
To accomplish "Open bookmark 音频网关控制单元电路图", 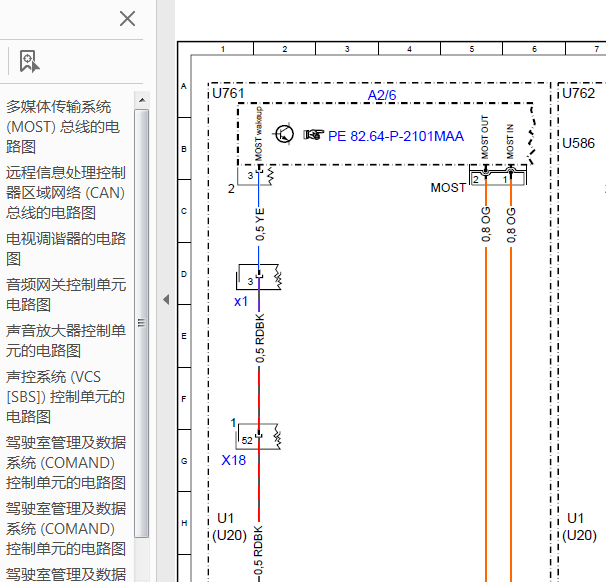I will click(x=66, y=294).
